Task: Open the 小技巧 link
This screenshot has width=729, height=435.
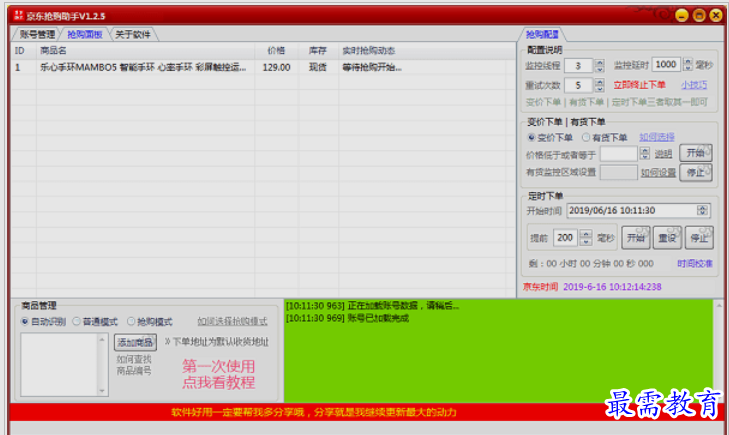Action: 694,85
